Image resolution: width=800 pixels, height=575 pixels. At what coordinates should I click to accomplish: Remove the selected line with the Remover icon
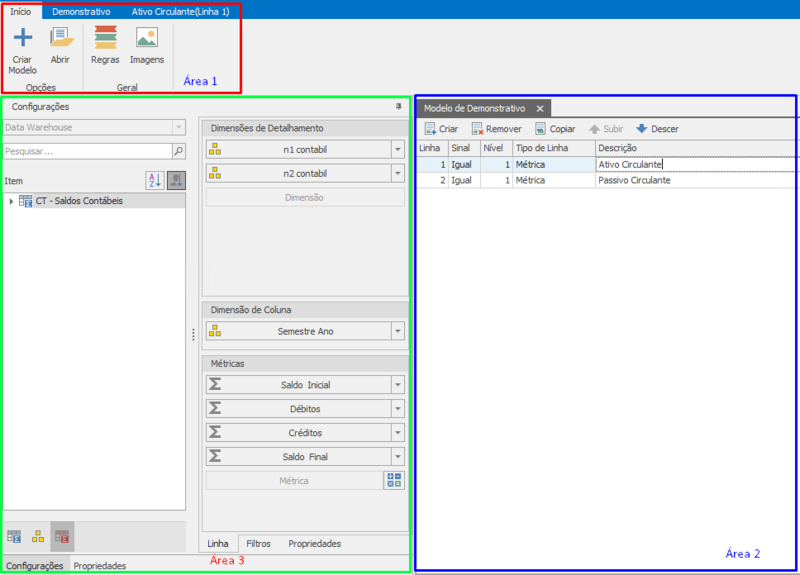pyautogui.click(x=477, y=129)
